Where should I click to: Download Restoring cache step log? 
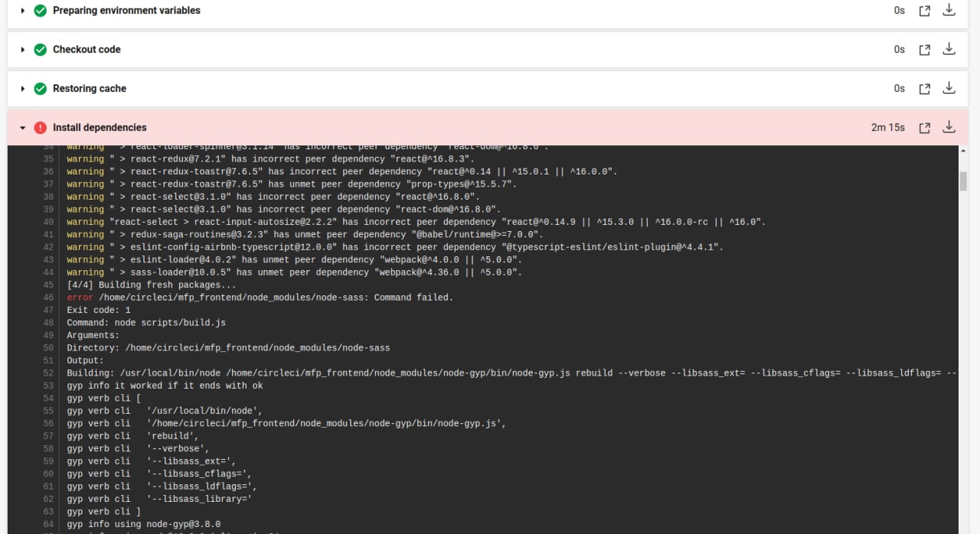[949, 88]
